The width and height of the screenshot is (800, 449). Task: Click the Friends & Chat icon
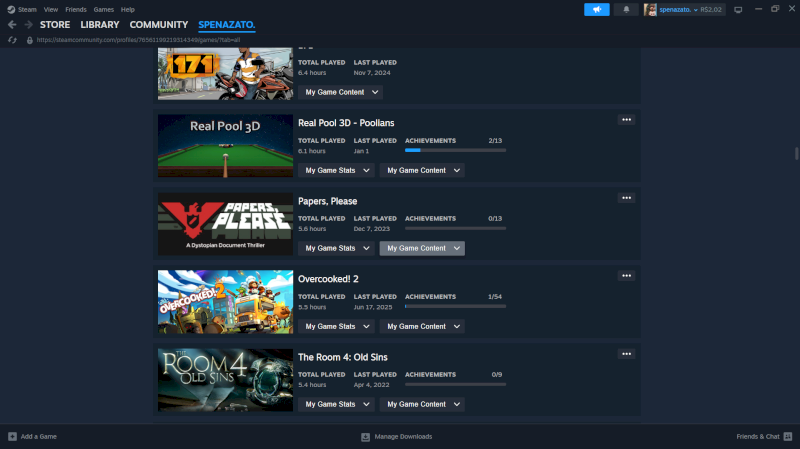click(x=788, y=436)
